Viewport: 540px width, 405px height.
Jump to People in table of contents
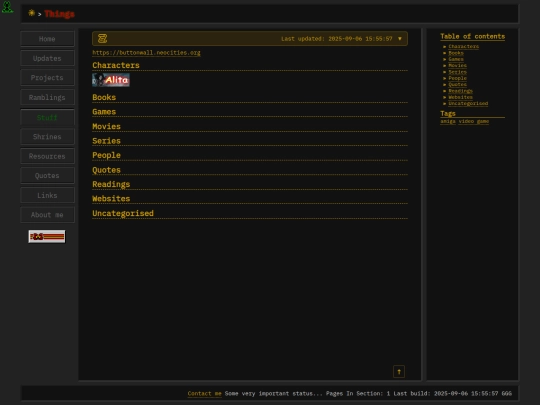[457, 78]
